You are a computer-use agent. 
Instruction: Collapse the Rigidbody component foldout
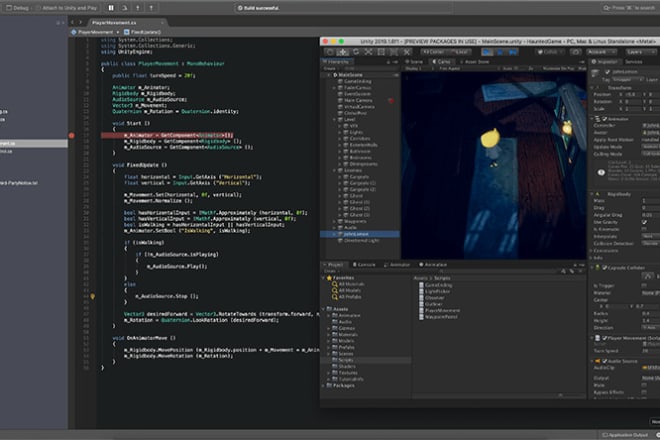592,194
